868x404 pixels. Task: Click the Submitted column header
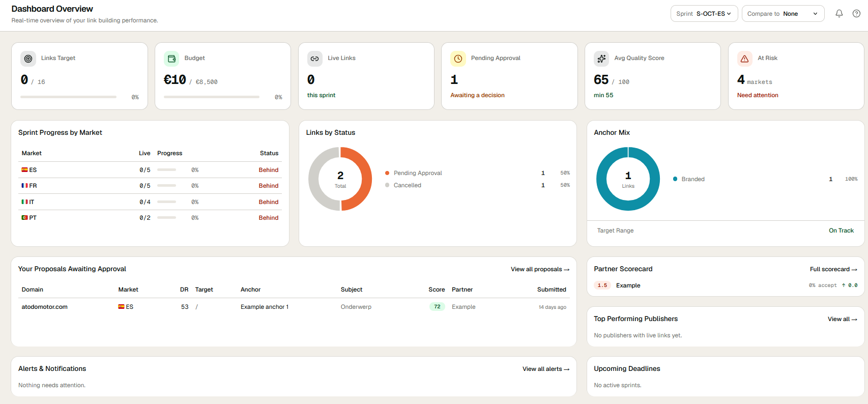point(552,290)
